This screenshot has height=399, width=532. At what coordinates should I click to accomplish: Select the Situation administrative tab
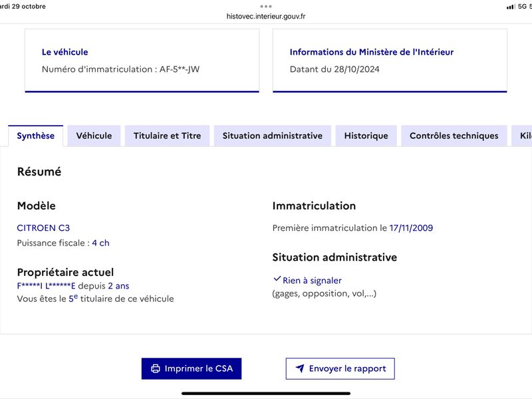point(273,136)
